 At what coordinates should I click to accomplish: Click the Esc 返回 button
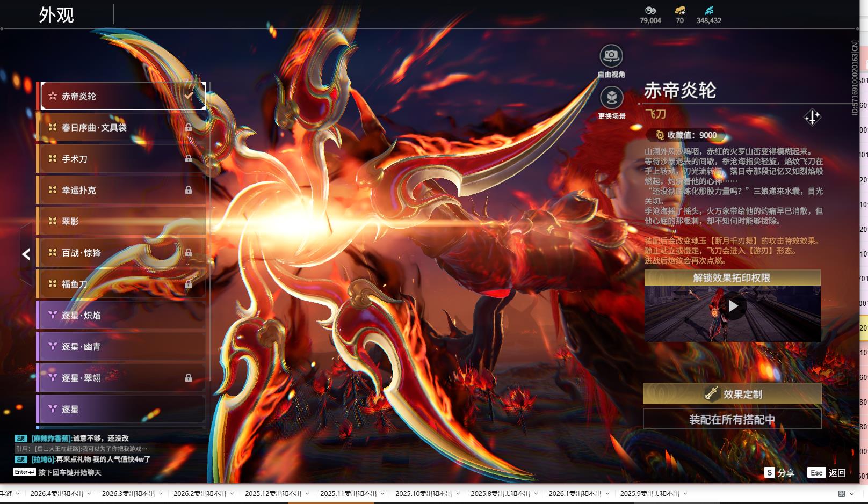(x=827, y=472)
